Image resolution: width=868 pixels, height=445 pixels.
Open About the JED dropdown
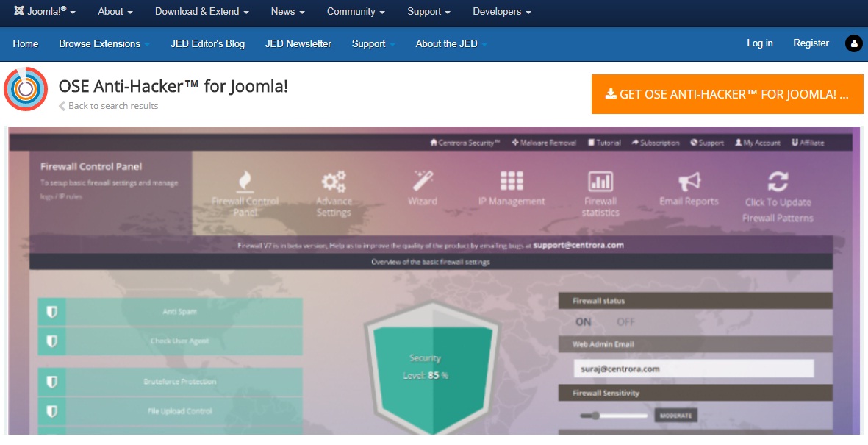451,44
